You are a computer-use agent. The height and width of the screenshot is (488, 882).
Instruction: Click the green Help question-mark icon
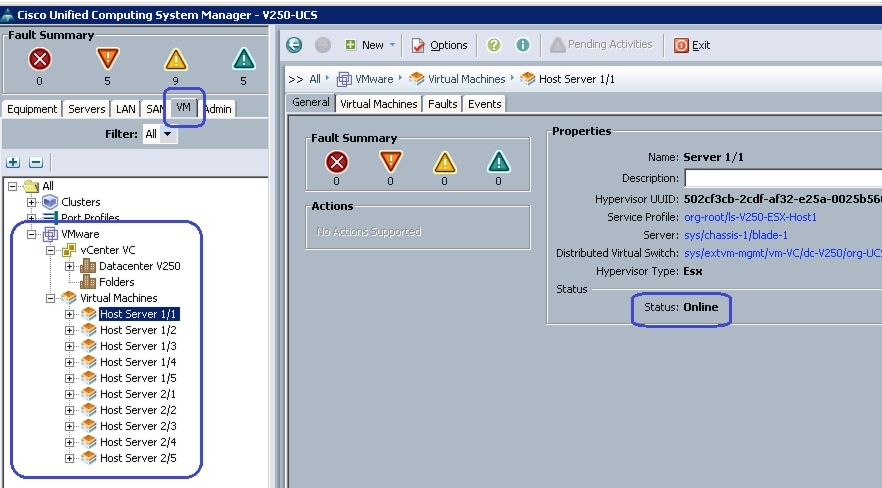pyautogui.click(x=494, y=45)
